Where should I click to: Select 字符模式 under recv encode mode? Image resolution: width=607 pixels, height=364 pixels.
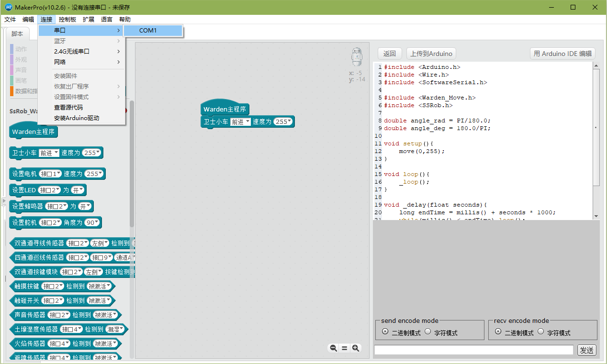point(541,331)
